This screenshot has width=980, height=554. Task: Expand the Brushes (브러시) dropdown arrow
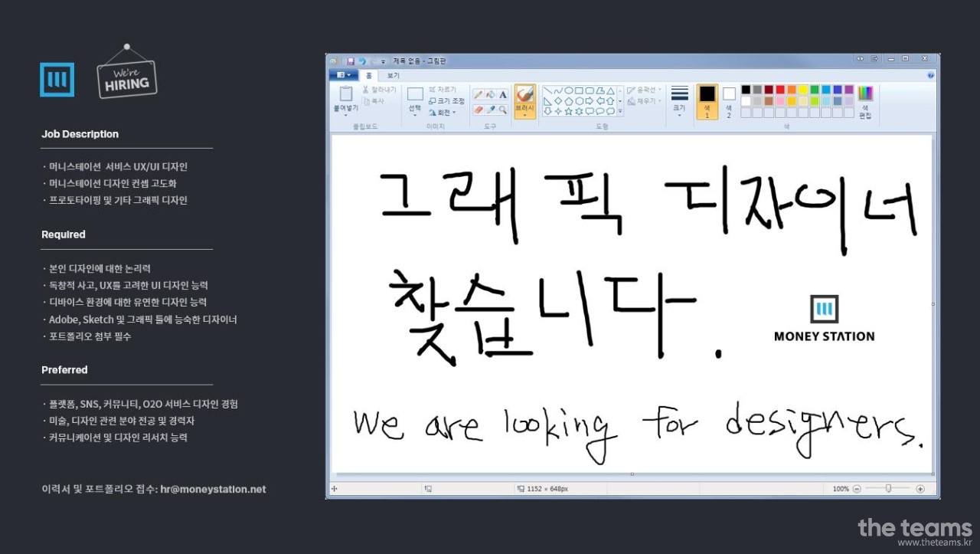click(524, 116)
